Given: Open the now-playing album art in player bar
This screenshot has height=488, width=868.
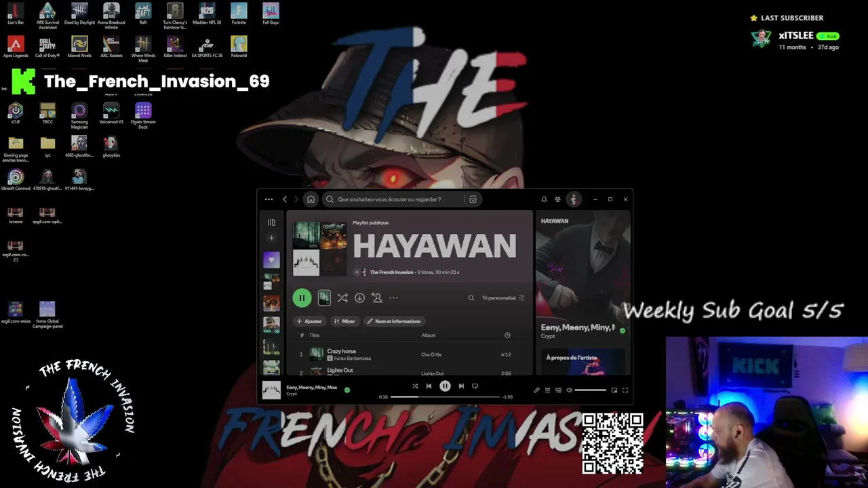Looking at the screenshot, I should (271, 390).
